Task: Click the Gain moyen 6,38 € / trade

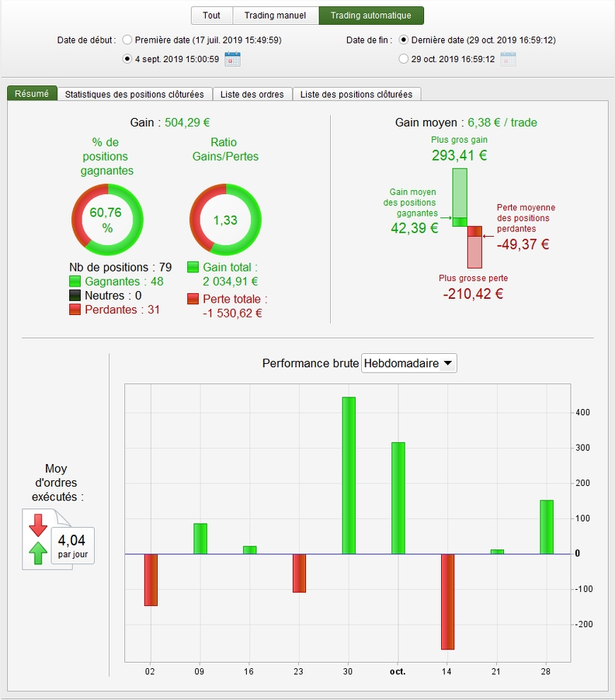Action: (466, 123)
